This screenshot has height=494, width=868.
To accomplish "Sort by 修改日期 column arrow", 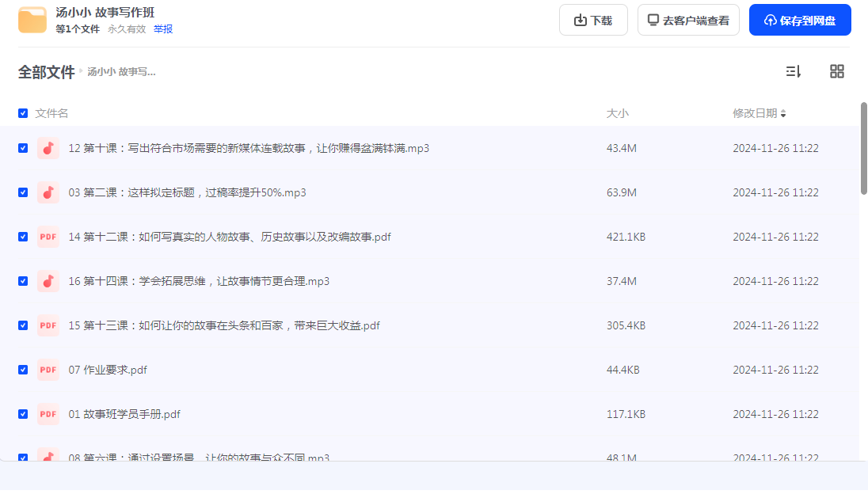I will [x=783, y=114].
